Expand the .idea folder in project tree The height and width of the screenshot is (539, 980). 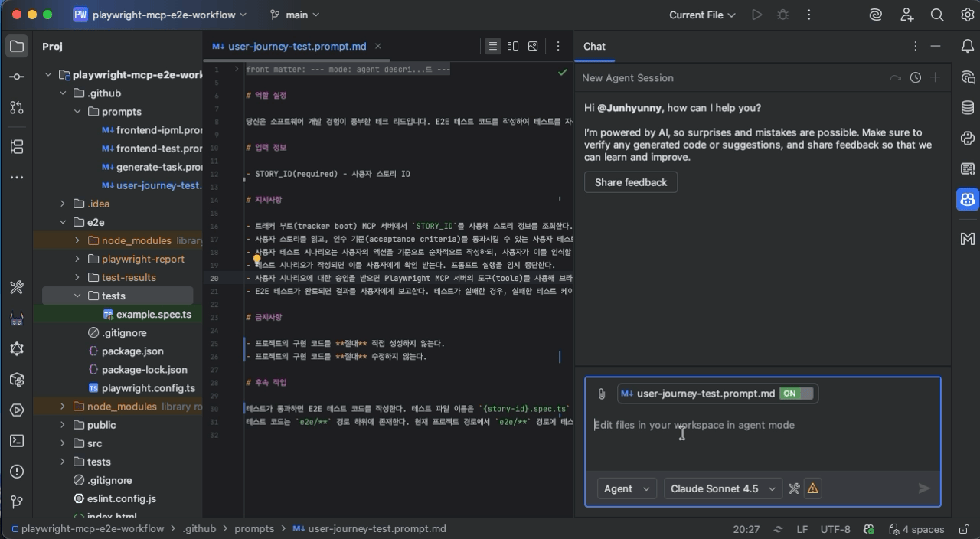click(63, 204)
